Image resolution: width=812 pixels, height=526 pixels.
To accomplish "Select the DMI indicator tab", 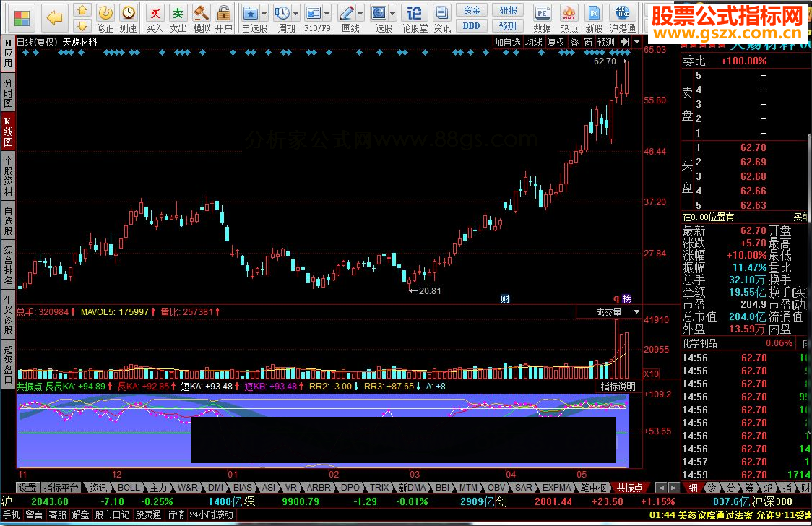I will pos(215,488).
